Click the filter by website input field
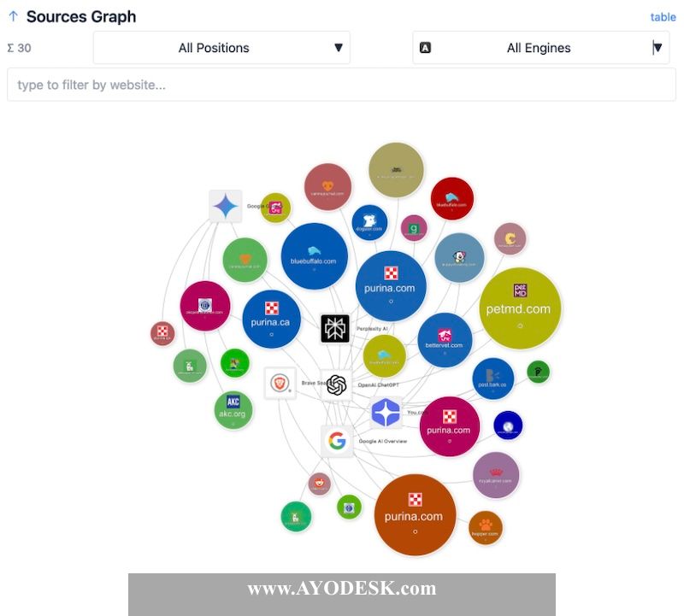This screenshot has height=616, width=684. pos(342,84)
